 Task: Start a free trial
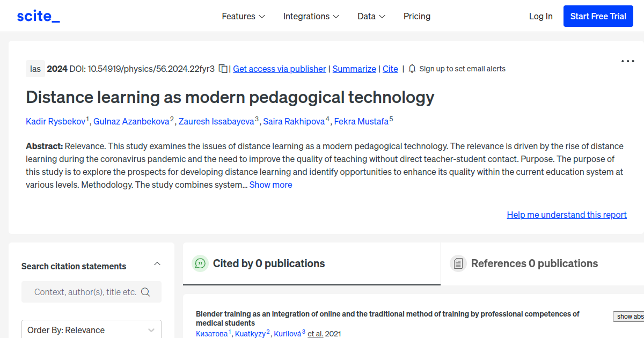tap(598, 16)
